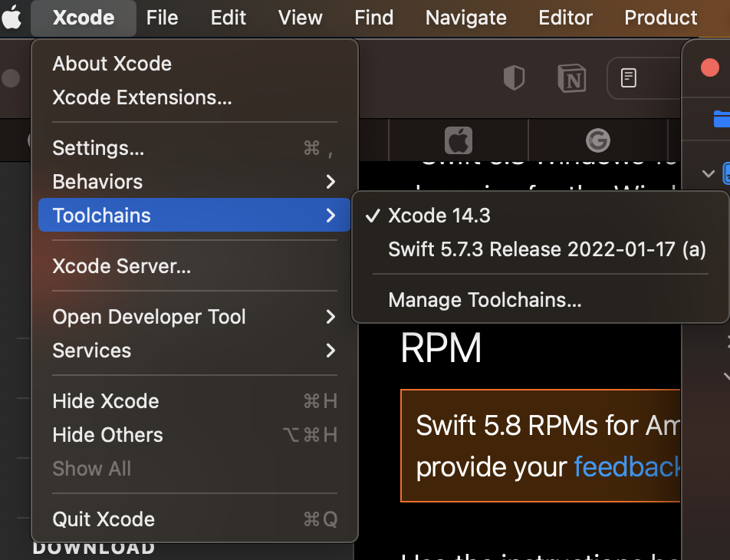Open the Google favicon browser tab
The image size is (730, 560).
(x=598, y=140)
